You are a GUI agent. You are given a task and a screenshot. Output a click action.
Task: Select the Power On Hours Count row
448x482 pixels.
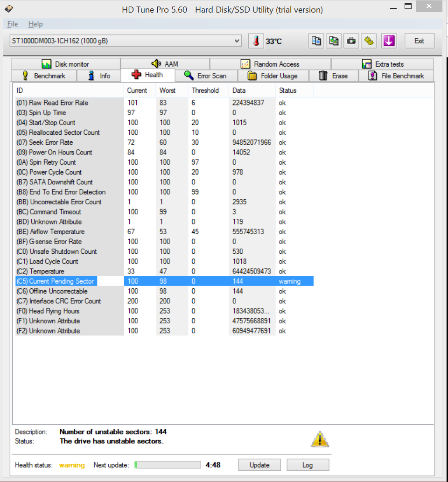point(165,152)
